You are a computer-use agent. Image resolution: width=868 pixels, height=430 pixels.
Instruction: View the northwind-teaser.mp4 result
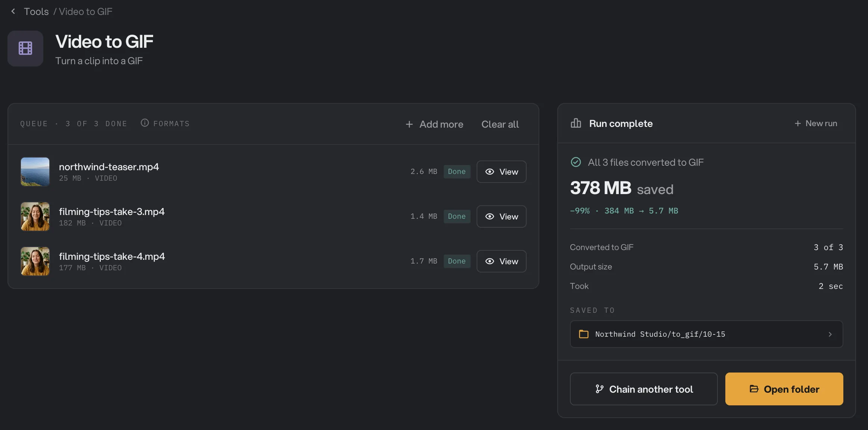[501, 172]
